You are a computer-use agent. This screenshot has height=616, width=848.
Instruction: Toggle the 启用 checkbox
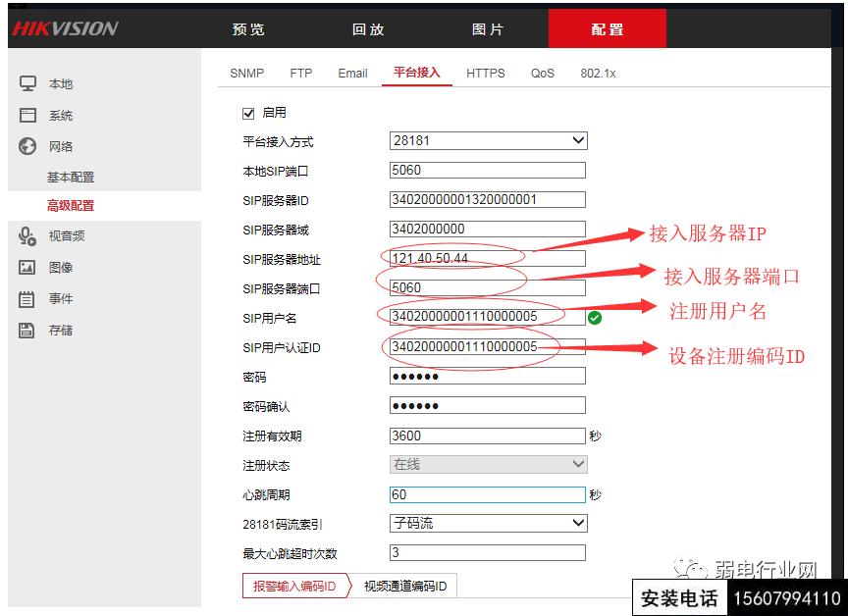[x=248, y=114]
